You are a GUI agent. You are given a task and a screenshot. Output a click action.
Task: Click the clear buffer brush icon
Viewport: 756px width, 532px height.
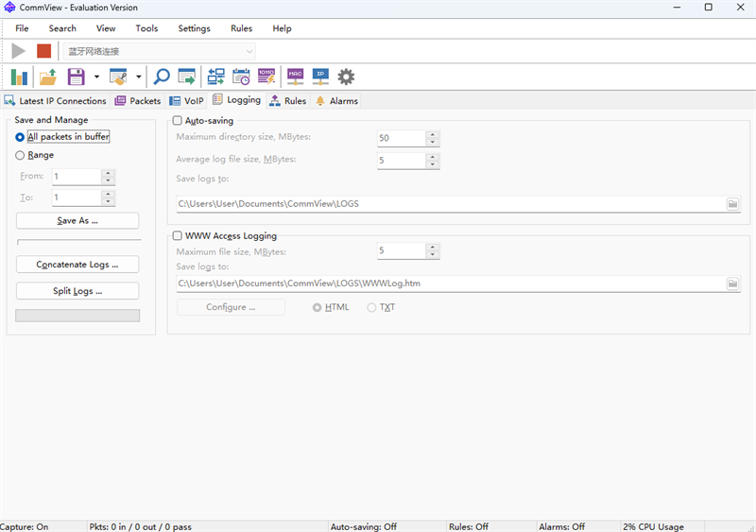(118, 77)
